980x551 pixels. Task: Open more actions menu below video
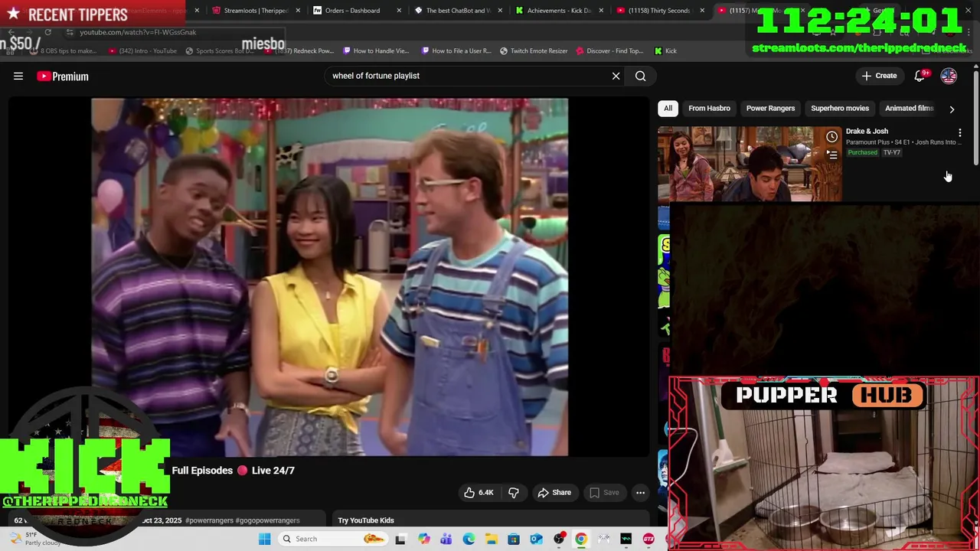(640, 492)
